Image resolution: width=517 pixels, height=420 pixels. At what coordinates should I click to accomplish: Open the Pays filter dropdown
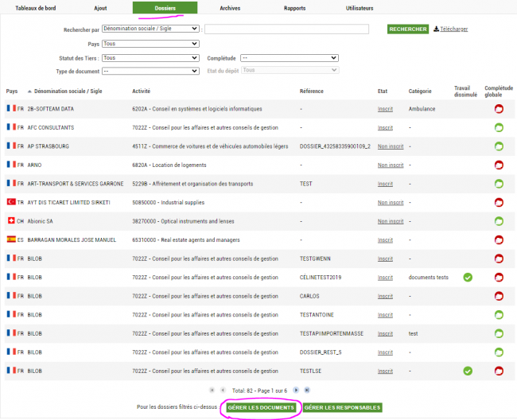click(x=150, y=44)
